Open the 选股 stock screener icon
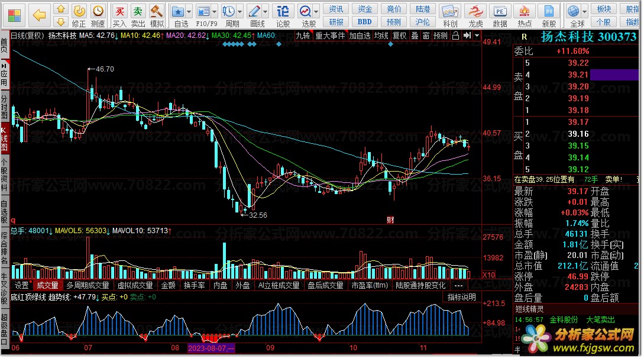The height and width of the screenshot is (358, 644). [x=306, y=15]
